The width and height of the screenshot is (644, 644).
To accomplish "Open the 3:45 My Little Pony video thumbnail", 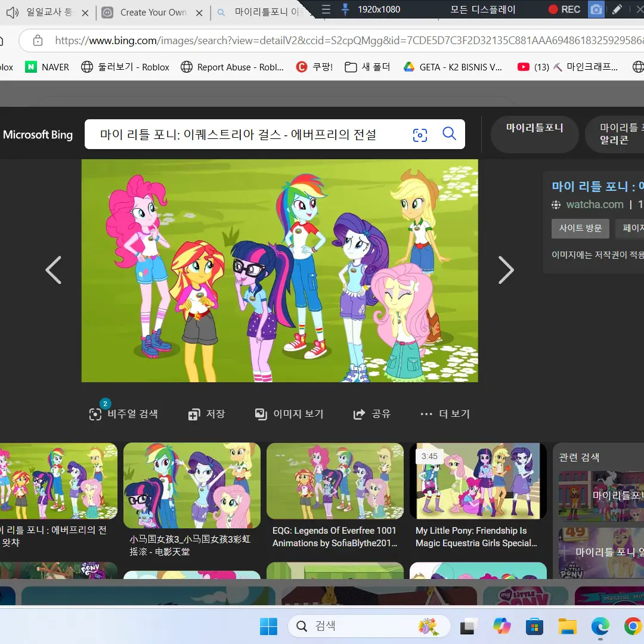I will click(x=478, y=481).
